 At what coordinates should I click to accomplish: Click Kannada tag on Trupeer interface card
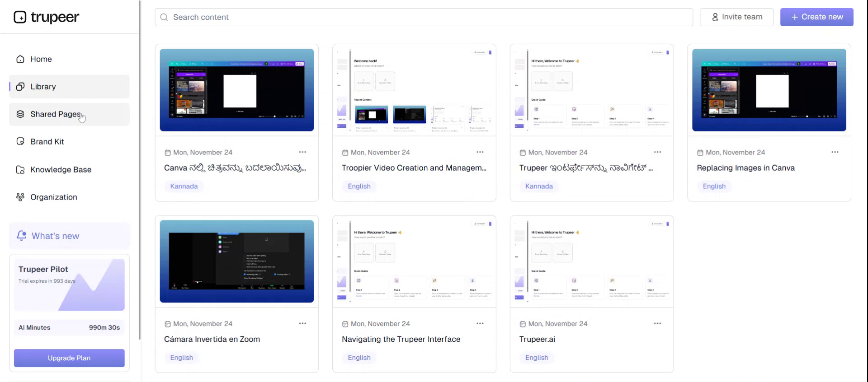(539, 186)
